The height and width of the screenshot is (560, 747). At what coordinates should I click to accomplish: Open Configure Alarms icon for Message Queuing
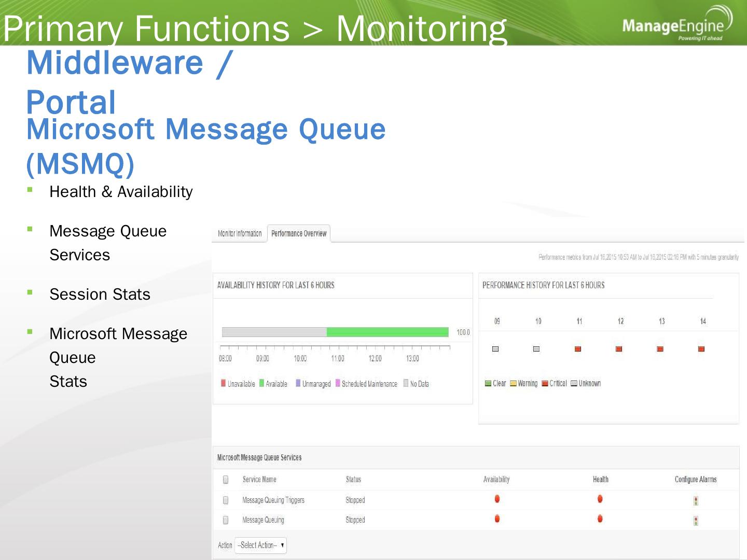(x=696, y=521)
